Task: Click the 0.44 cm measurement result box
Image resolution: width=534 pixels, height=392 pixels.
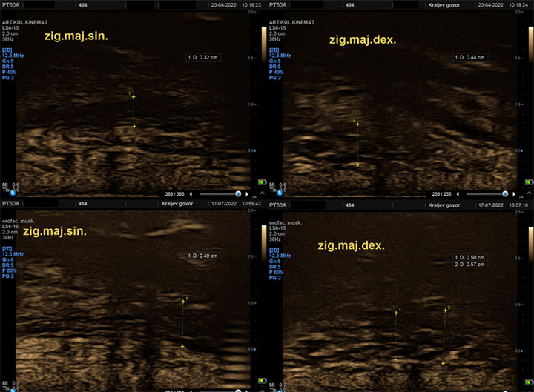Action: coord(470,57)
